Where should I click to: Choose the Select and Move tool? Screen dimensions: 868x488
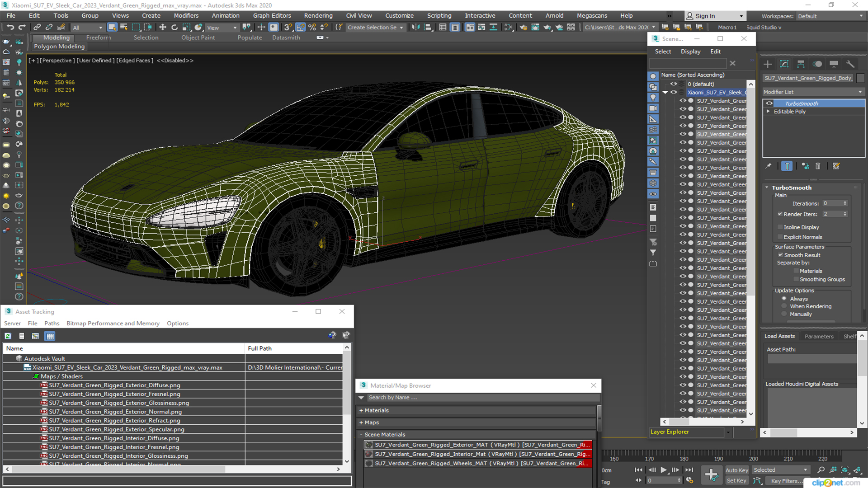pos(163,27)
